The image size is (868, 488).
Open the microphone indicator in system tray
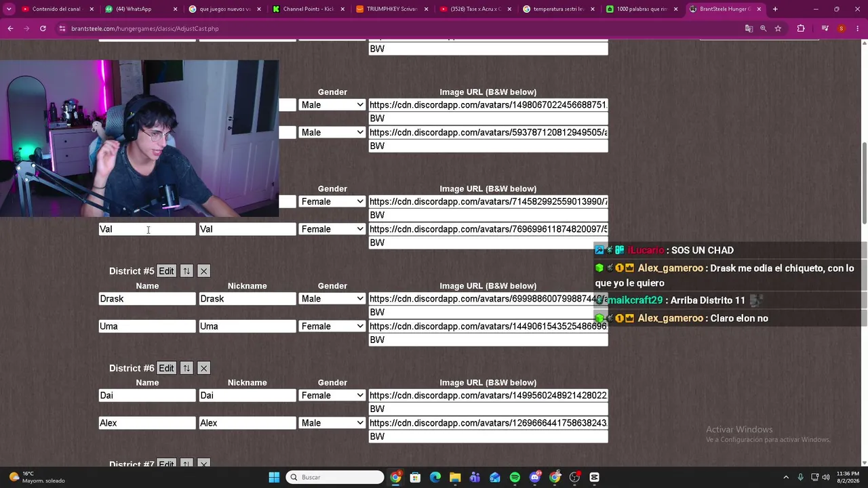[801, 477]
